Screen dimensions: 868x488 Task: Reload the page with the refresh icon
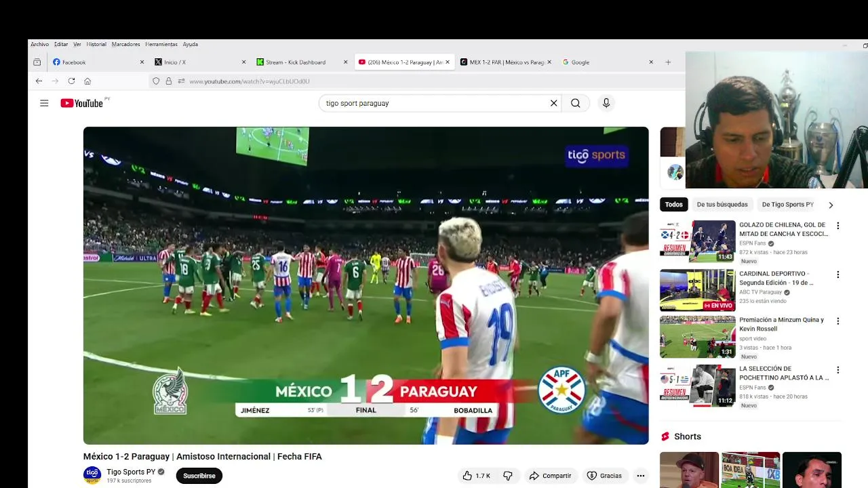(x=71, y=81)
